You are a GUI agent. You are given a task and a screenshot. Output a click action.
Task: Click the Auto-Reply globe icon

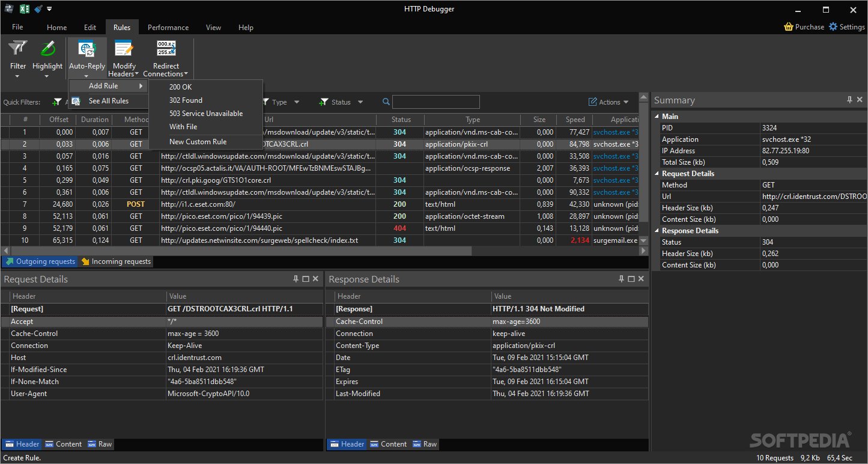tap(87, 49)
